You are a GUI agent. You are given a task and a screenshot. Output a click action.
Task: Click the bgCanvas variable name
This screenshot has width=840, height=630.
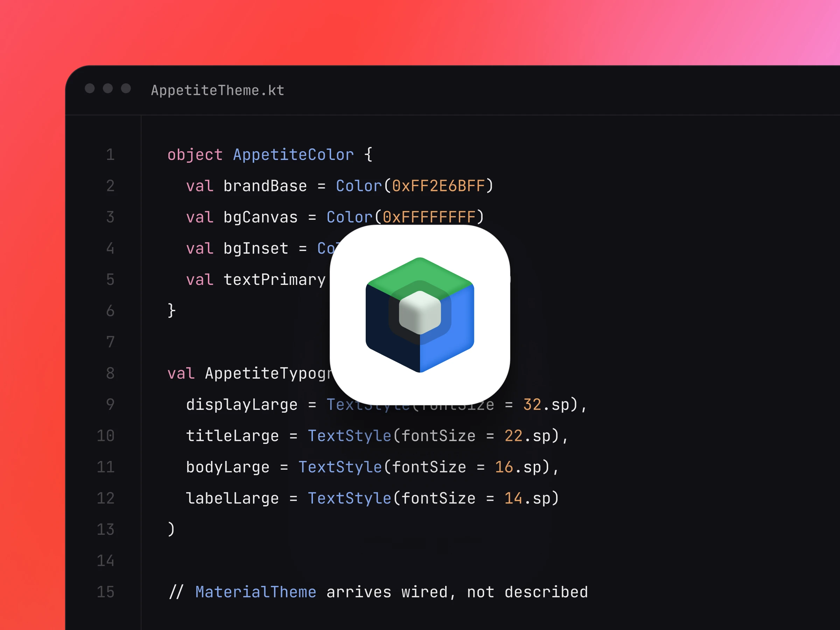(260, 218)
